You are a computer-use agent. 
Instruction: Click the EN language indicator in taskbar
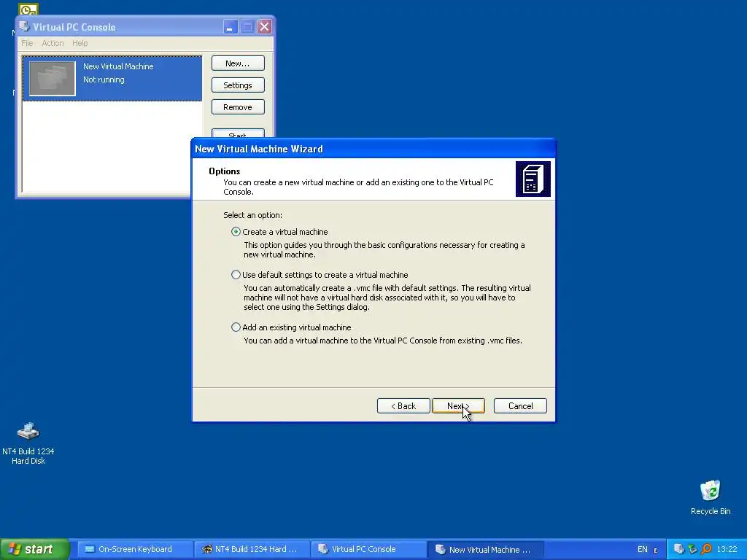coord(642,549)
